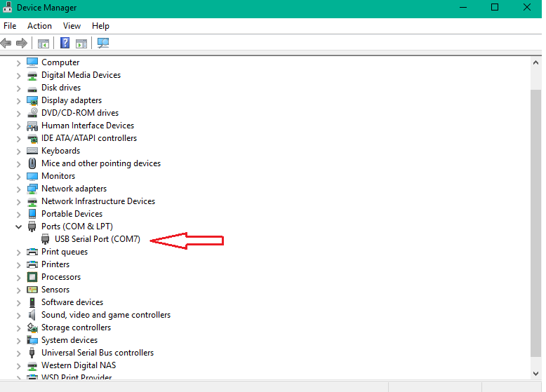Open the File menu
Viewport: 546px width, 392px height.
point(10,26)
